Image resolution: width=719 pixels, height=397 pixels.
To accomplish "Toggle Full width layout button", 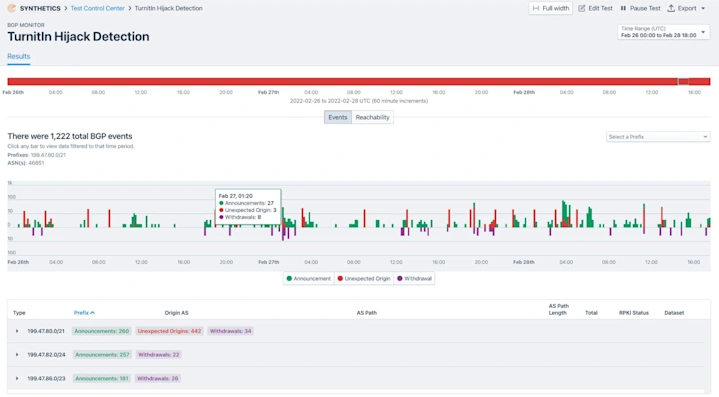I will (x=551, y=8).
